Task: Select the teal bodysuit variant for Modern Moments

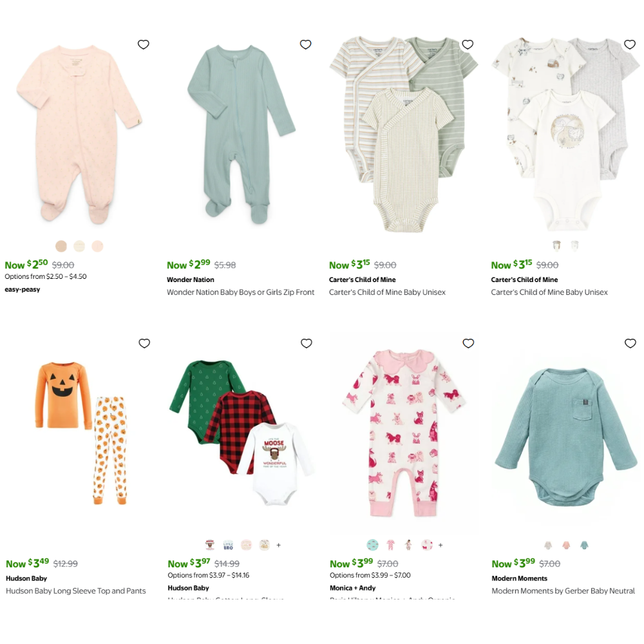Action: tap(584, 545)
